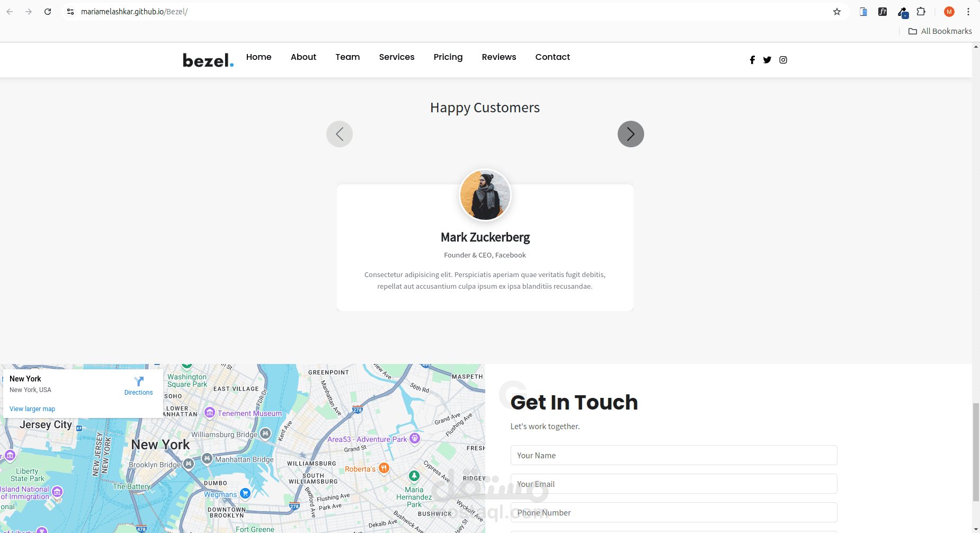
Task: Click Maria Hernandez Park map marker
Action: point(414,476)
